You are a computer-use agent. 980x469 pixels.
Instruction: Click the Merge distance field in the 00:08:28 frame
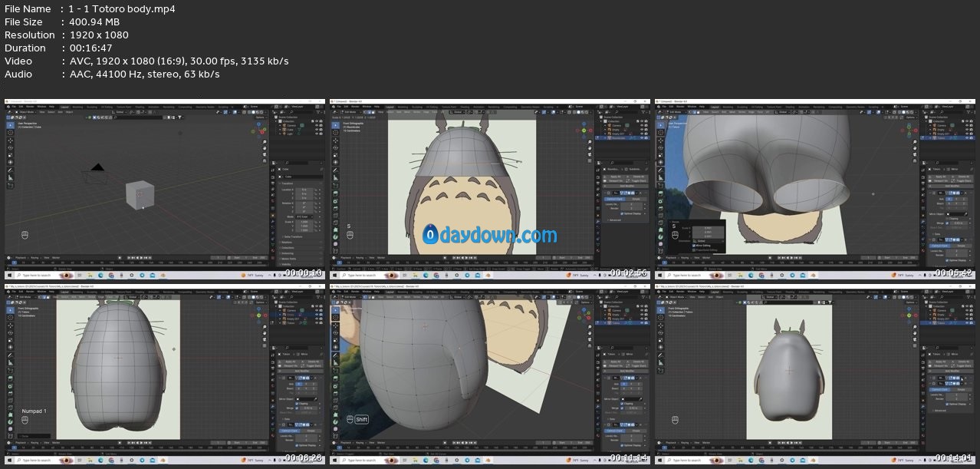click(x=307, y=408)
